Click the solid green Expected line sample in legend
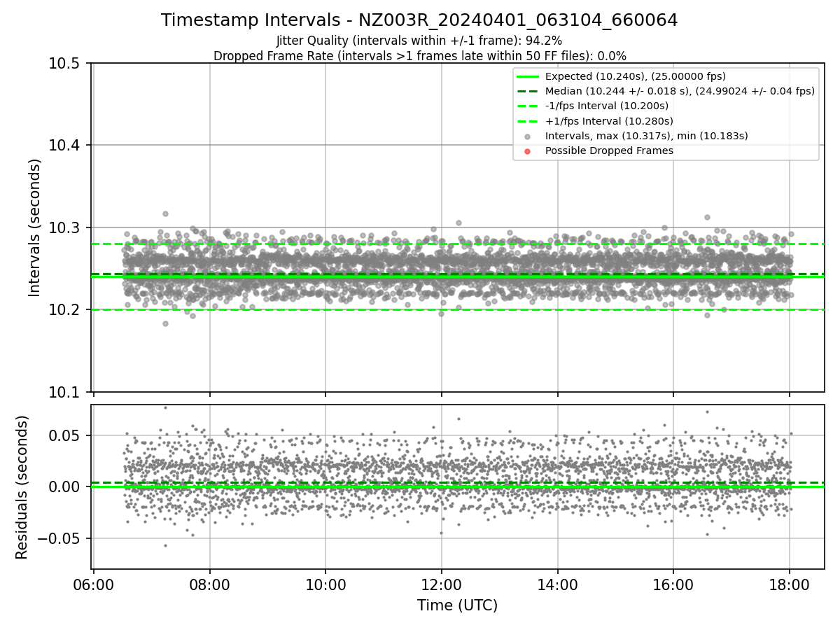 point(528,76)
